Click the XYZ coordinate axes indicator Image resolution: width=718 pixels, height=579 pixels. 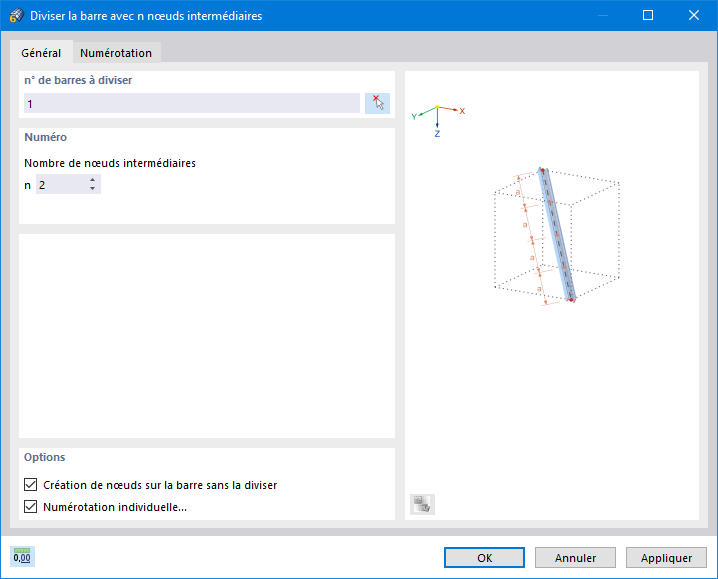[x=438, y=120]
